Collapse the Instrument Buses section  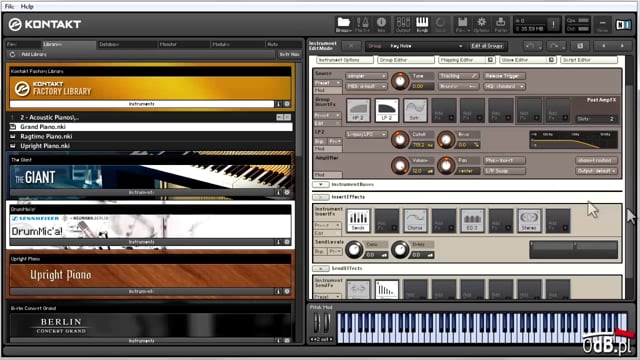pos(321,184)
